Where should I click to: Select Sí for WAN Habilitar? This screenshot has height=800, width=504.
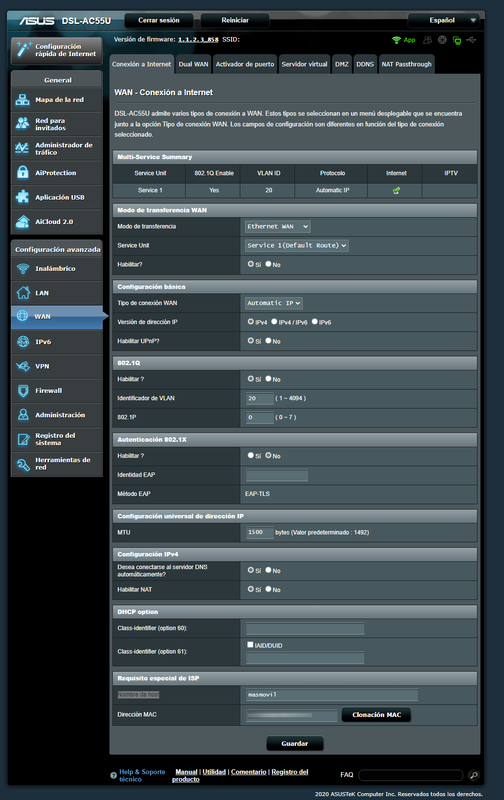click(250, 264)
